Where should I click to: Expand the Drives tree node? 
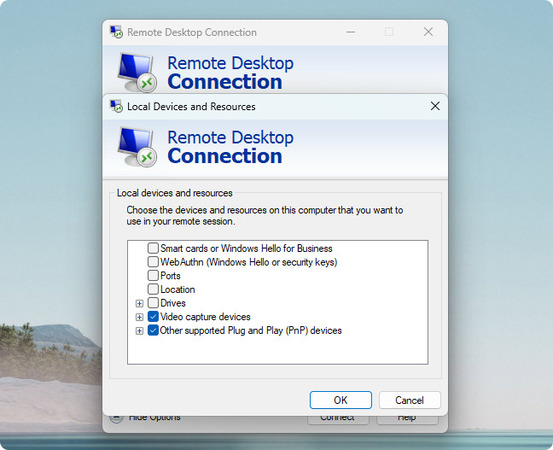tap(139, 303)
